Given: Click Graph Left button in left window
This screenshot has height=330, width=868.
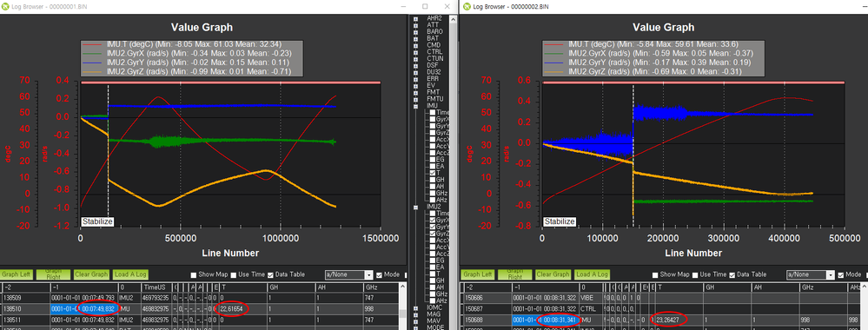Looking at the screenshot, I should (x=16, y=274).
